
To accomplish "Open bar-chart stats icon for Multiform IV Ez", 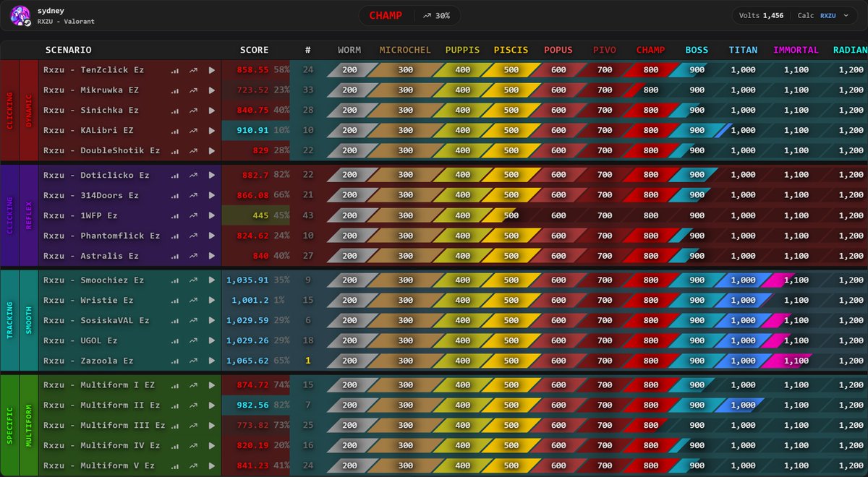I will (175, 446).
